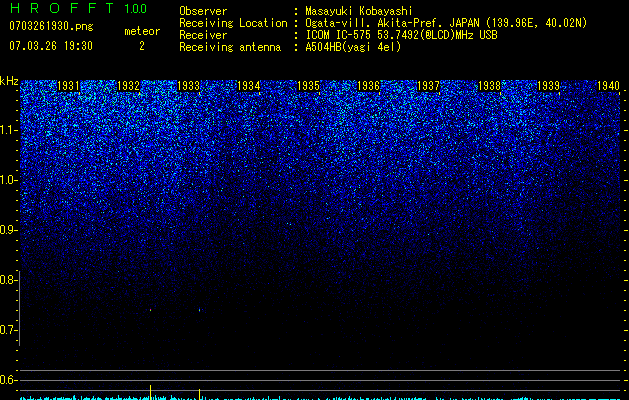
Task: Click the HROFFT 1.0.0 title text
Action: click(78, 8)
